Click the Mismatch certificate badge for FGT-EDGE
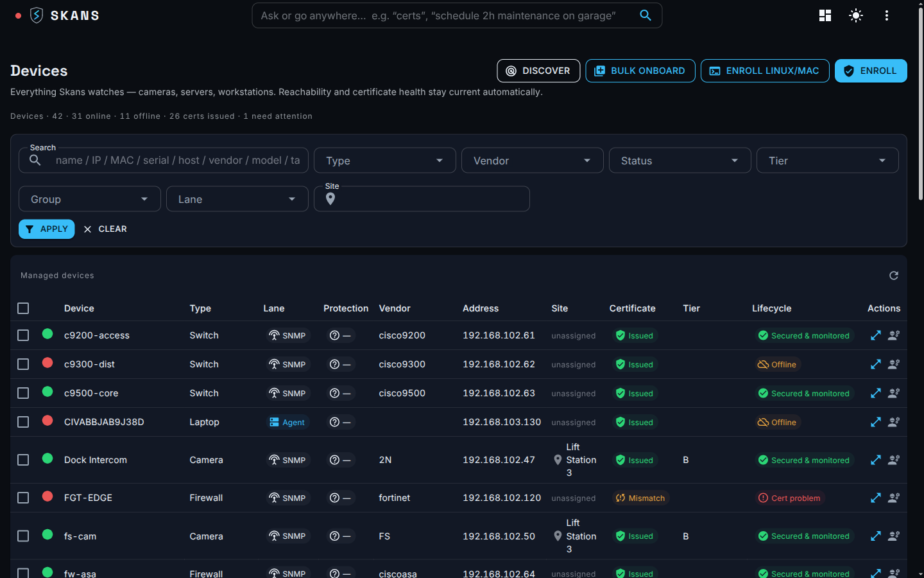 pos(640,498)
